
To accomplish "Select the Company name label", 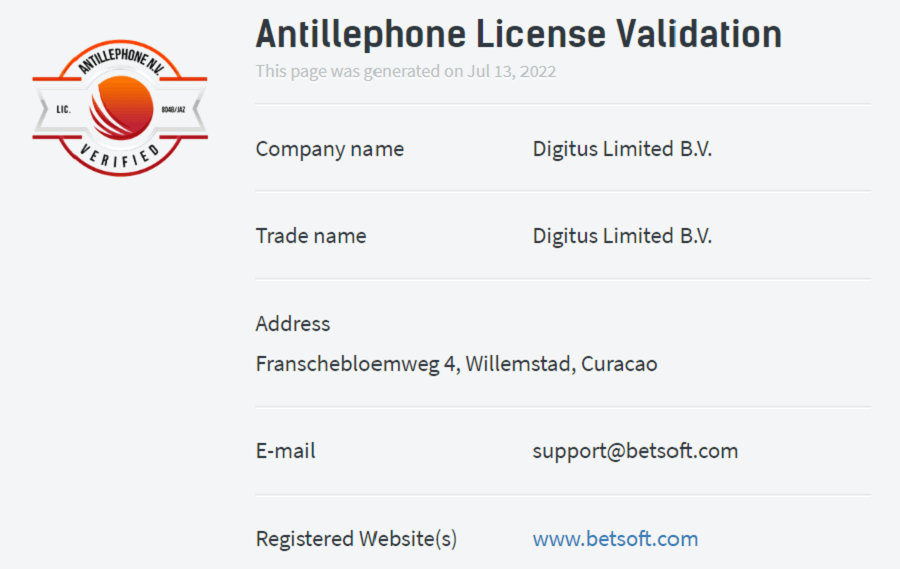I will coord(329,149).
